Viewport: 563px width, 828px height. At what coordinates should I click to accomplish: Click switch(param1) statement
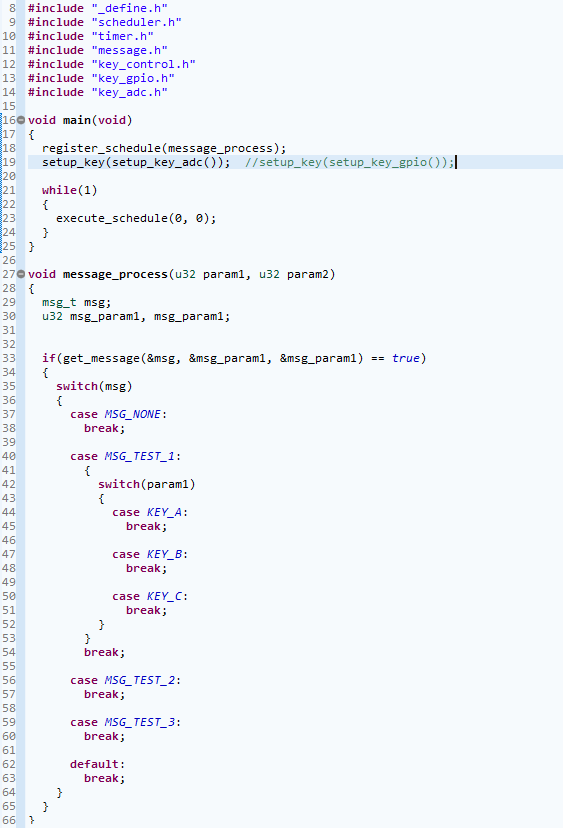pos(146,484)
